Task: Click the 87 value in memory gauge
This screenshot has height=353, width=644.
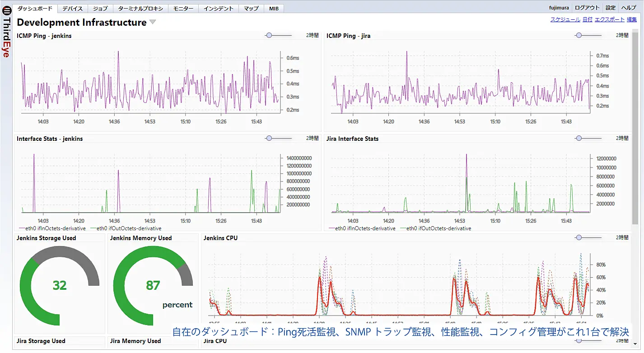Action: click(153, 285)
